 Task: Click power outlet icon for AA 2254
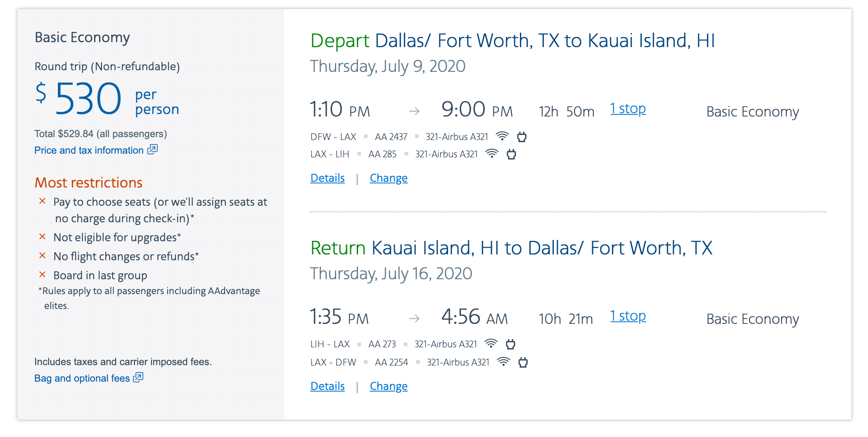pyautogui.click(x=523, y=362)
